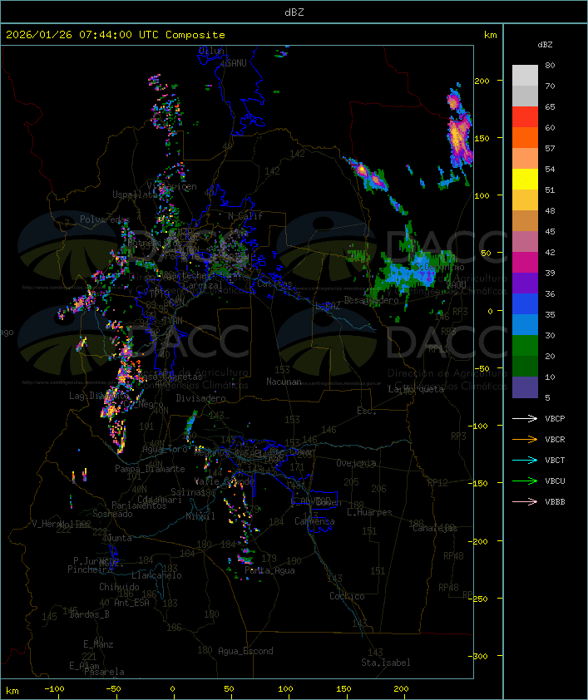Click the cyan VBCT arrow icon

[526, 460]
